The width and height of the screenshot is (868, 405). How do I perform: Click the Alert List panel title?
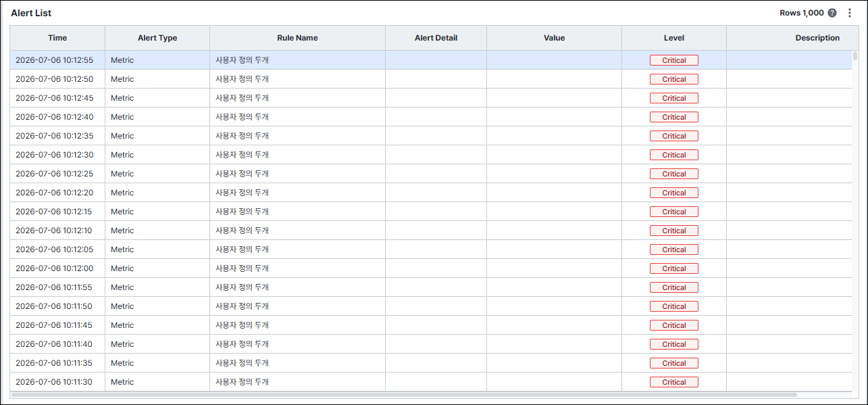tap(31, 13)
